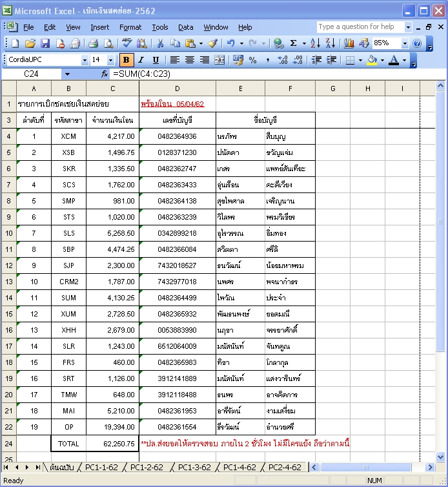Click the next sheet tab arrow
The height and width of the screenshot is (487, 448).
click(27, 467)
